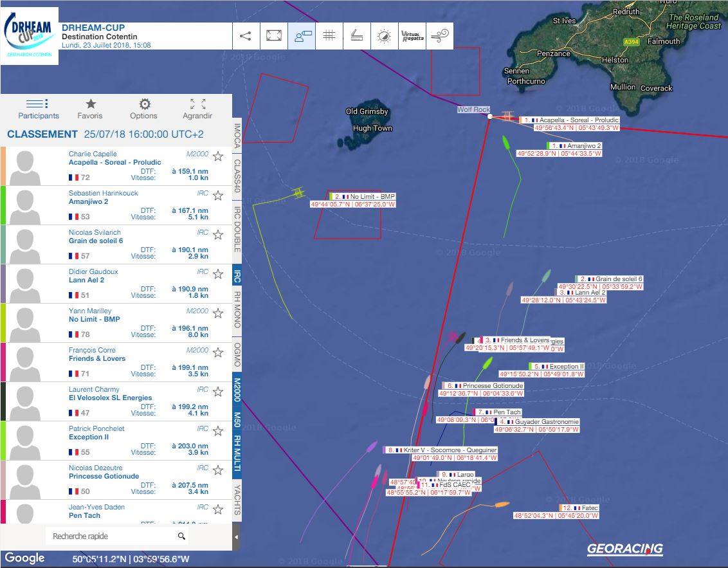Click the share icon in the toolbar
The image size is (728, 568).
click(246, 36)
